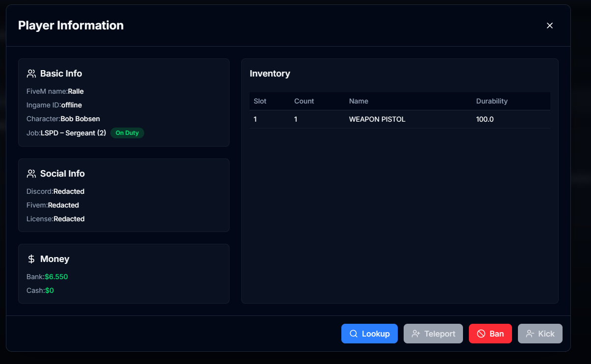Click the people icon beside Basic Info
This screenshot has height=364, width=591.
31,73
